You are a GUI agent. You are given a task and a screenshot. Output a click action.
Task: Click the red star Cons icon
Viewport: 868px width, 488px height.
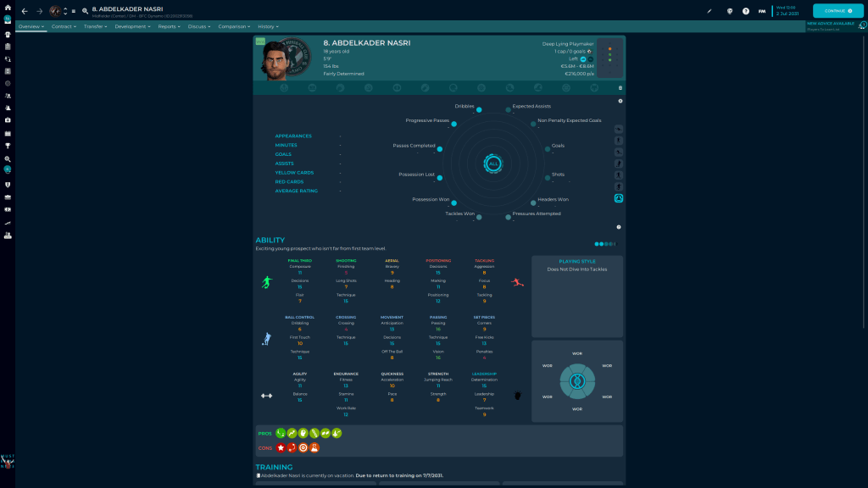pos(281,447)
